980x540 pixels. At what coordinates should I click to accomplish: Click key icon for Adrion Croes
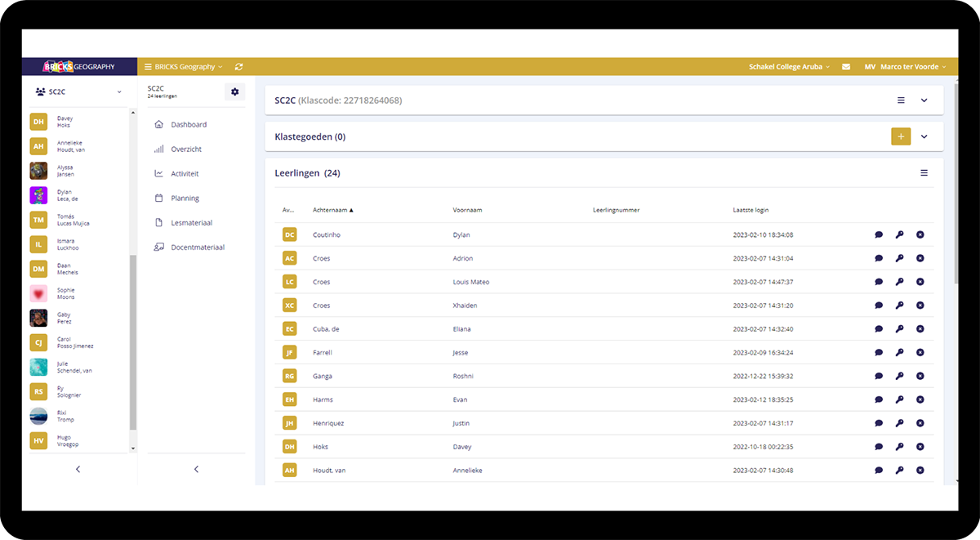click(x=899, y=259)
